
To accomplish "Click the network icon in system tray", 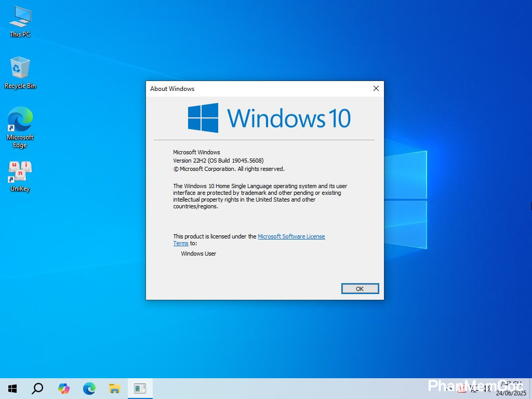I will (x=474, y=389).
